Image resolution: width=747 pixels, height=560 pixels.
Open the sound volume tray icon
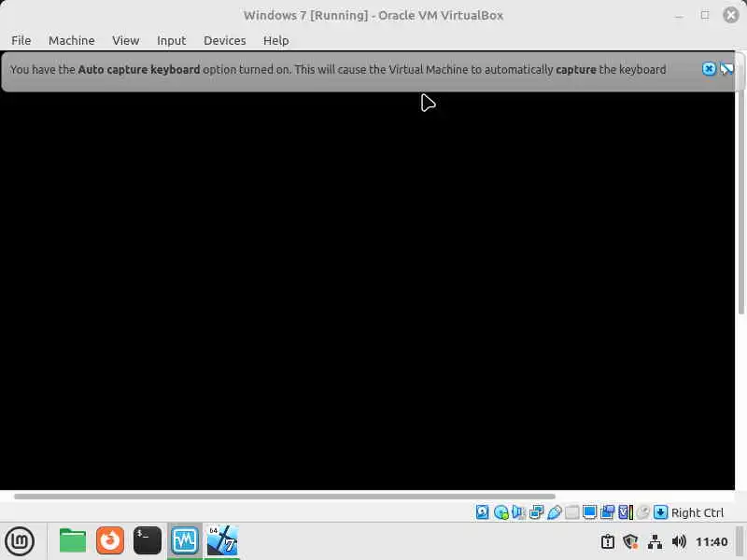679,542
